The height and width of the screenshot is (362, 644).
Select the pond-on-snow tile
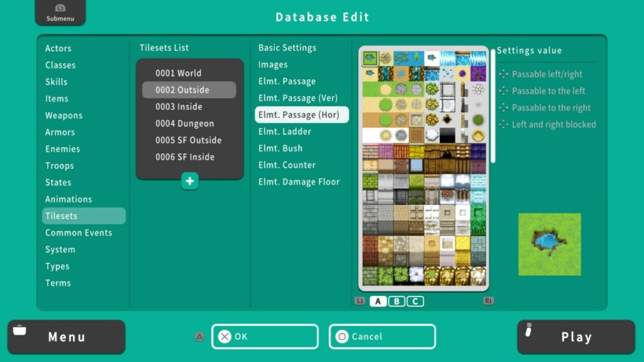pos(431,58)
